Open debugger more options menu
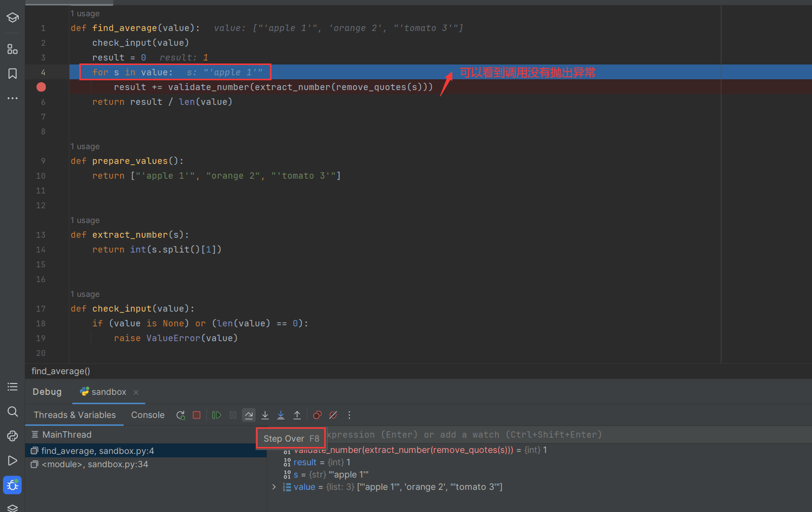 pyautogui.click(x=349, y=415)
